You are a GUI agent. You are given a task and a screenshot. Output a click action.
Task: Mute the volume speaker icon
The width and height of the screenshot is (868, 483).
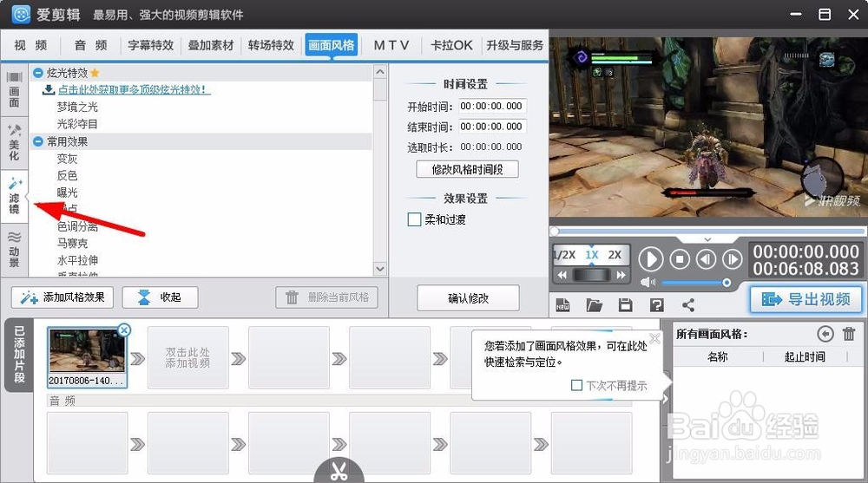[x=648, y=283]
